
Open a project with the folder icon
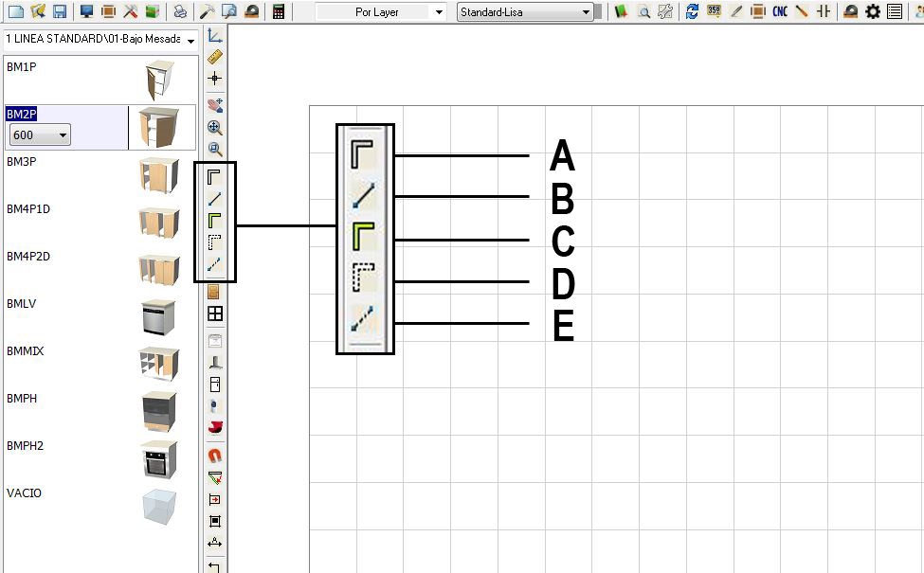(x=38, y=11)
